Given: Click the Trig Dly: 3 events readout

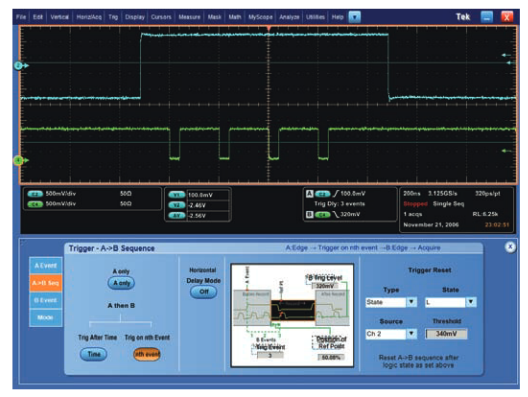Looking at the screenshot, I should (339, 204).
